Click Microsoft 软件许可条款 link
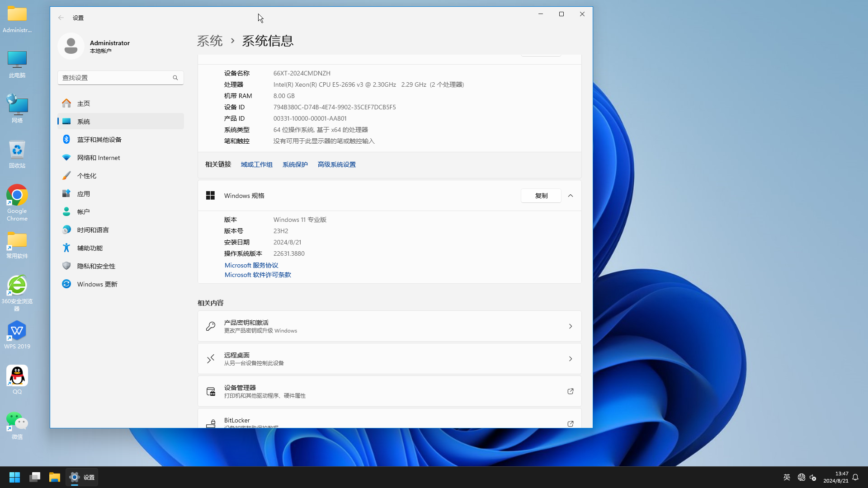 (258, 275)
